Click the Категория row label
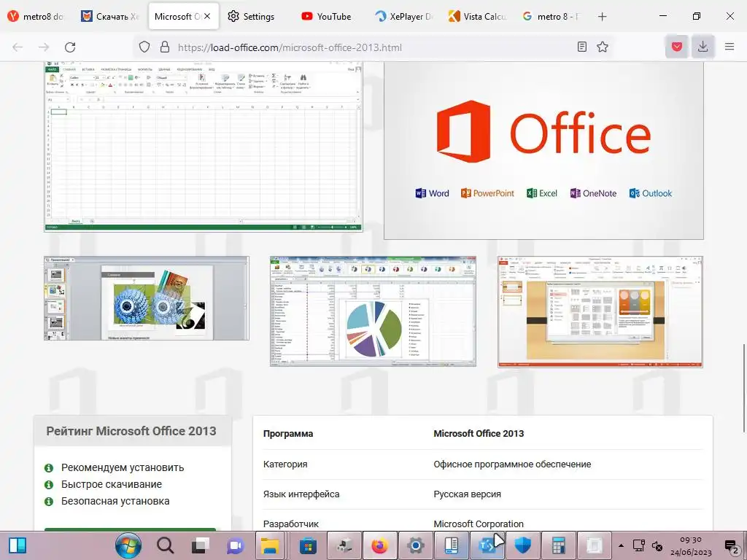Screen dimensions: 747x560 click(x=285, y=464)
